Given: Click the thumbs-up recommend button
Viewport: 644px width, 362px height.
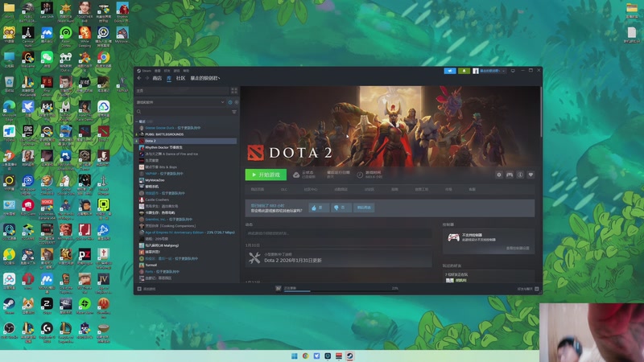Looking at the screenshot, I should [319, 208].
